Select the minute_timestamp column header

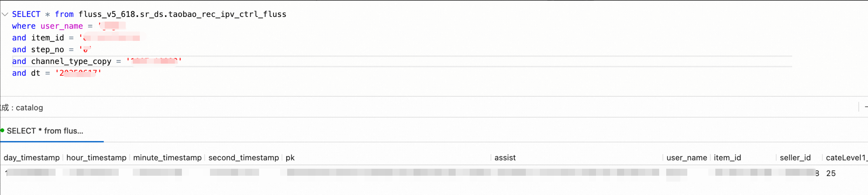coord(167,158)
